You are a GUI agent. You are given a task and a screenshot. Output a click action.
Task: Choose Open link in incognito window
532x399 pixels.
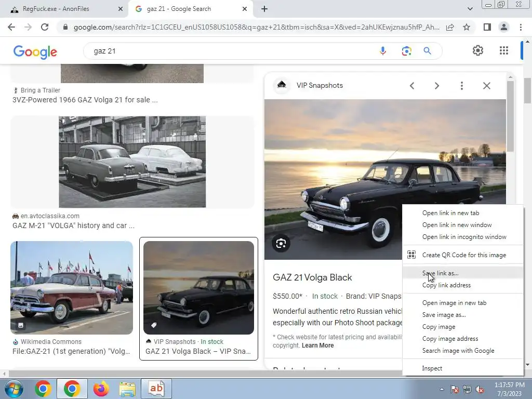463,236
